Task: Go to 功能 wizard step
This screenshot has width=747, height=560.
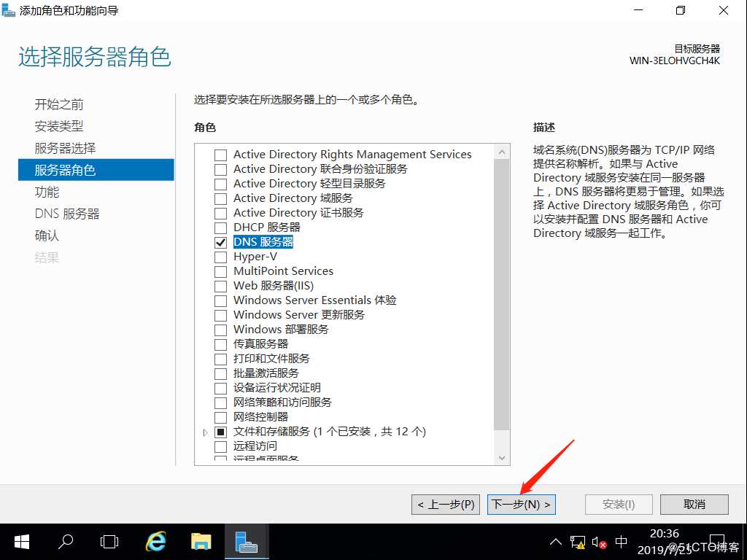Action: pyautogui.click(x=47, y=192)
